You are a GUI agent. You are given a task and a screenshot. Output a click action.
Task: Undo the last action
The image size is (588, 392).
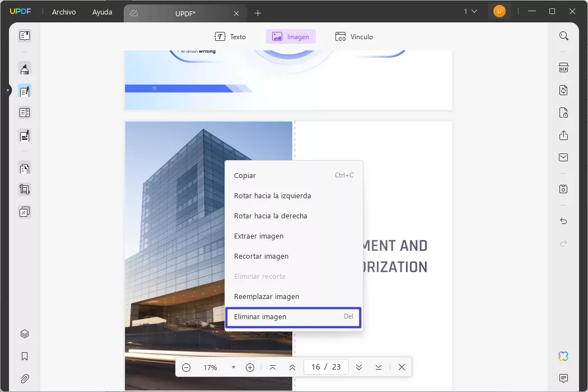click(x=563, y=221)
